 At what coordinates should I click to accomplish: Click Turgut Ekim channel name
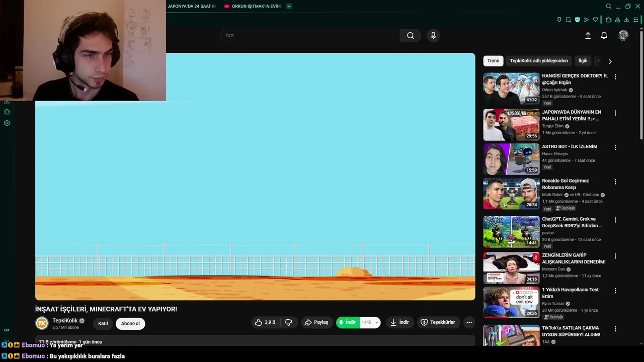pos(552,126)
